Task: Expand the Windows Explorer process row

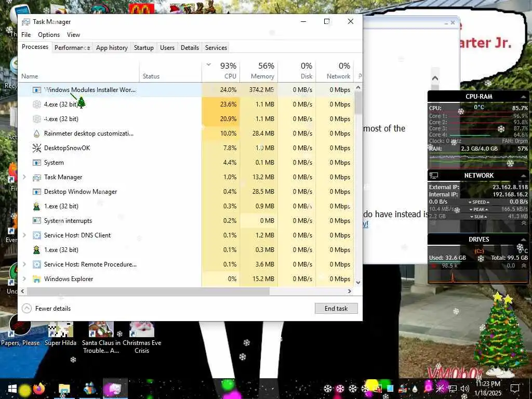Action: point(24,279)
